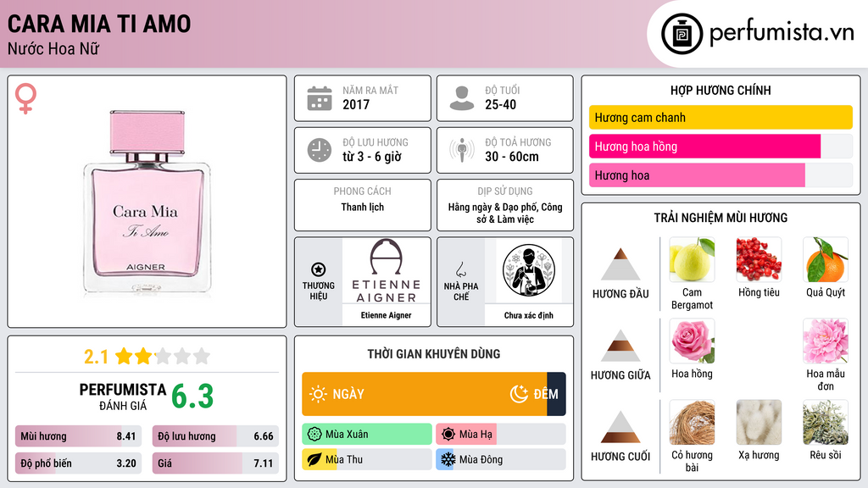
Task: Click the PERFUMISTA ĐÁNH GIÁ label
Action: pos(122,396)
